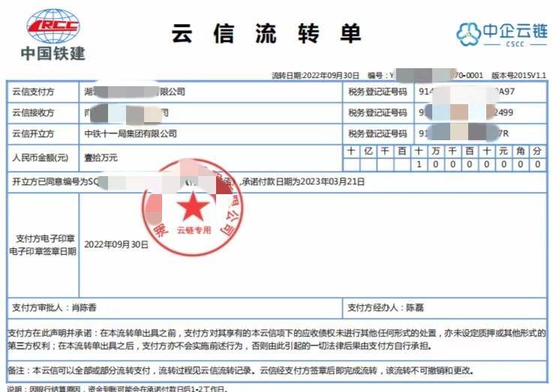This screenshot has height=392, width=559.
Task: Select the title 云信流转单
Action: coord(266,34)
